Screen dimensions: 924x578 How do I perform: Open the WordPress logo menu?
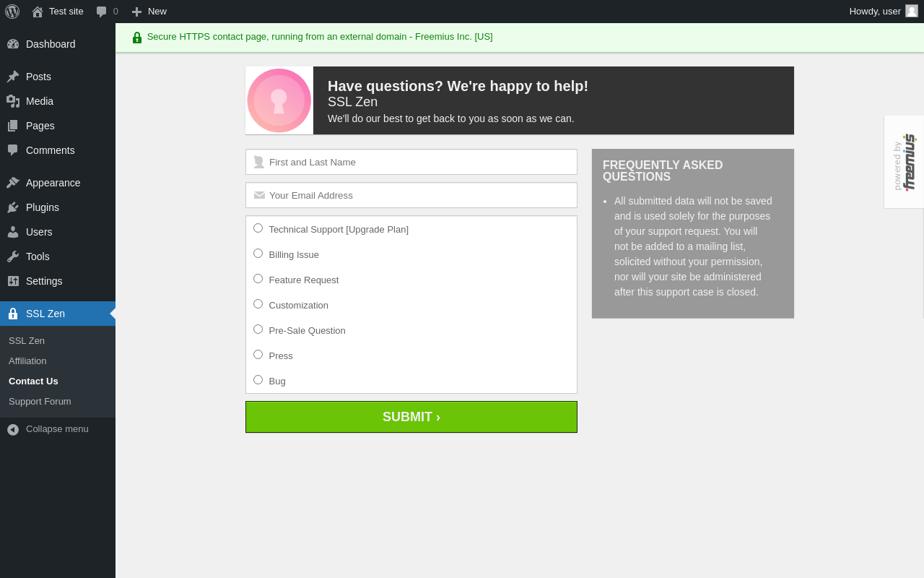[12, 12]
